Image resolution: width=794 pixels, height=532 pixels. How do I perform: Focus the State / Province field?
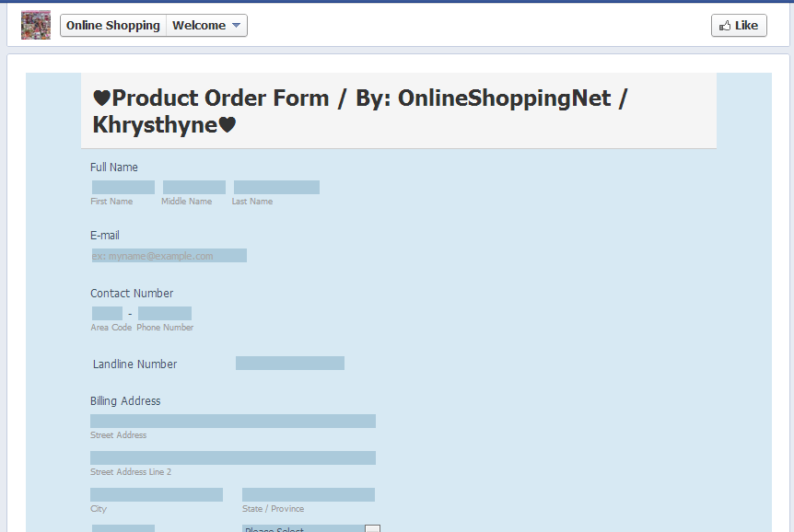[308, 495]
